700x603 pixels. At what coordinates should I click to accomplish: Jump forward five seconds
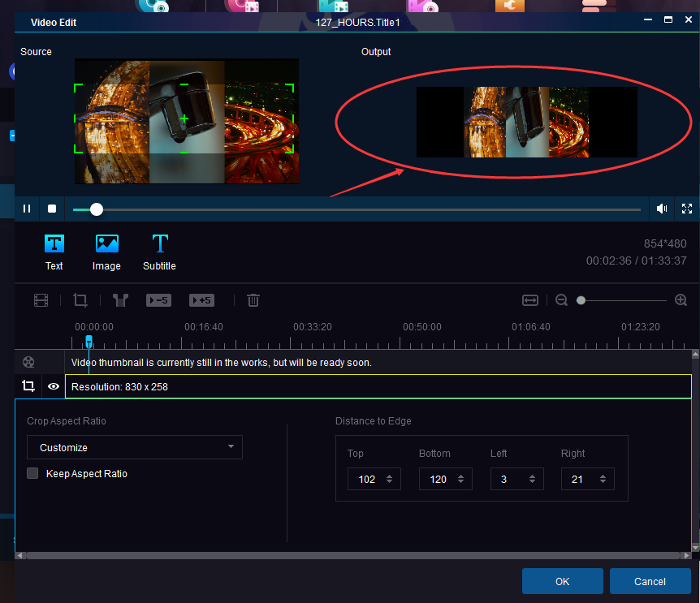[201, 300]
